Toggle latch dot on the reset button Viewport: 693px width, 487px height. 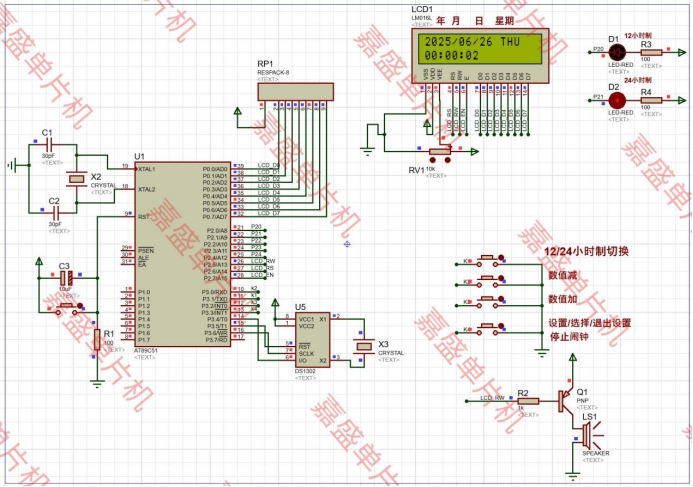(x=80, y=305)
